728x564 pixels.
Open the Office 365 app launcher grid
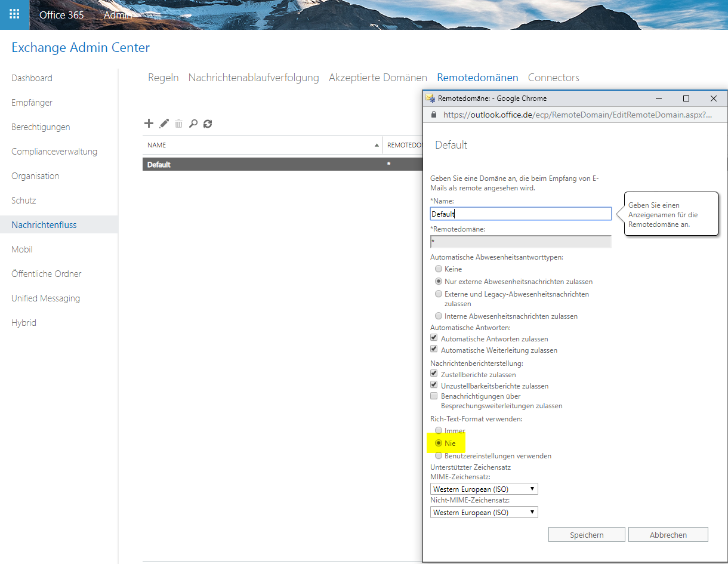pyautogui.click(x=14, y=14)
